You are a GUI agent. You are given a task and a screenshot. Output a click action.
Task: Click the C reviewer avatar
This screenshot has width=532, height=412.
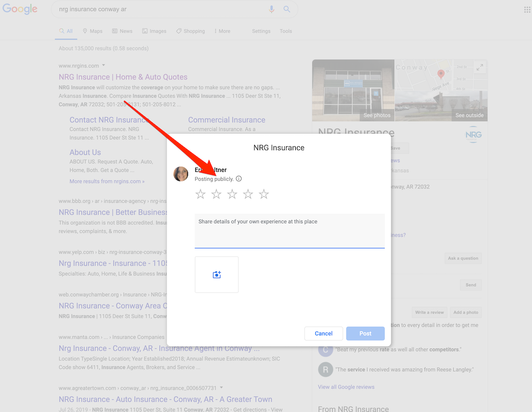coord(326,350)
